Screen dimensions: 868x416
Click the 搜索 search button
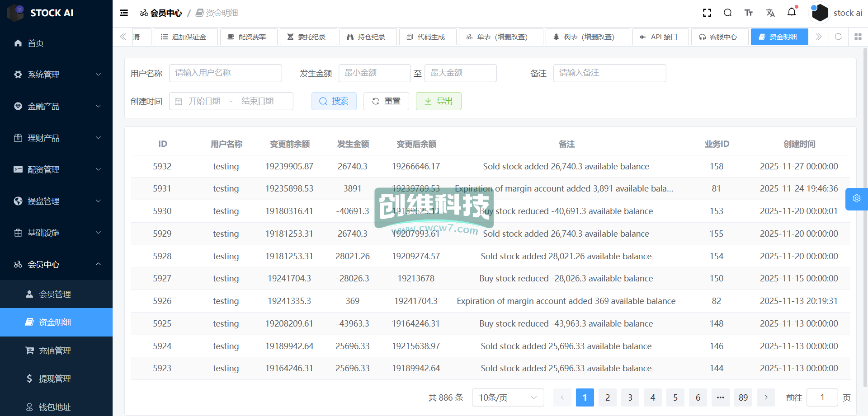point(334,101)
